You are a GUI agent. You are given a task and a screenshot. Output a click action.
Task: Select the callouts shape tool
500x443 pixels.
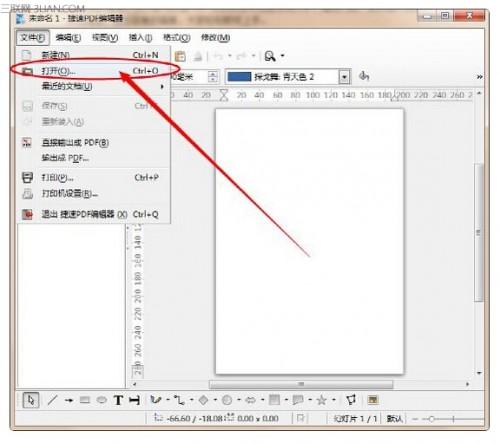(298, 400)
